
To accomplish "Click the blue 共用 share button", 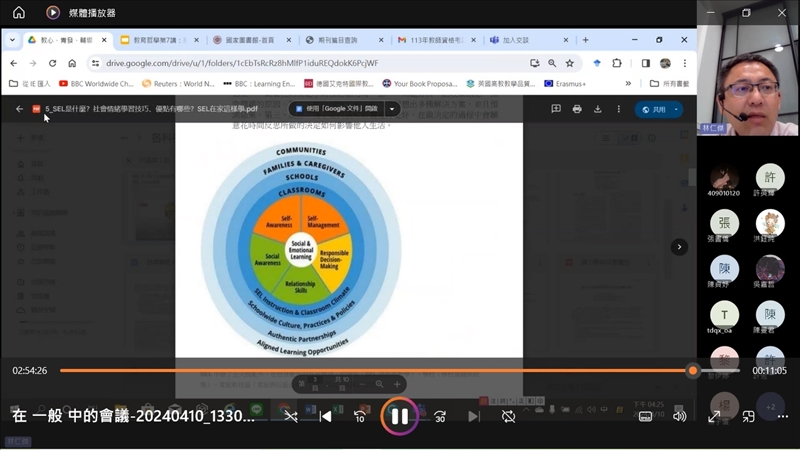I will point(659,109).
